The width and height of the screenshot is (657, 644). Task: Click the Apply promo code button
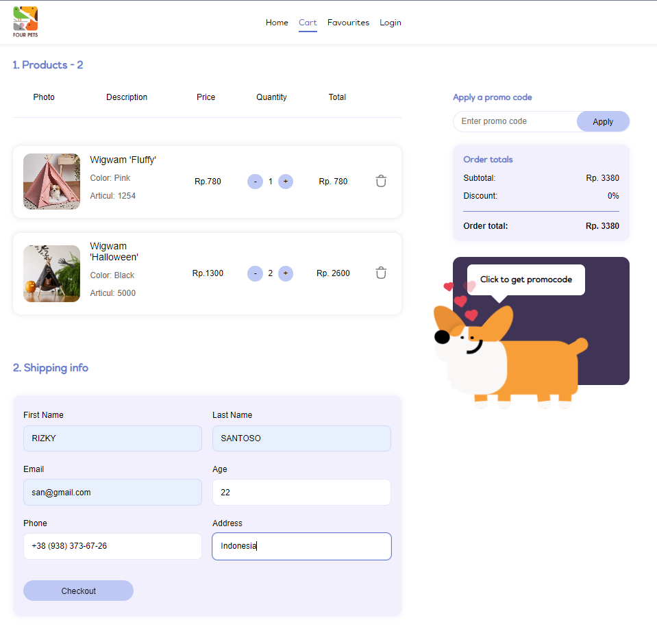[602, 121]
